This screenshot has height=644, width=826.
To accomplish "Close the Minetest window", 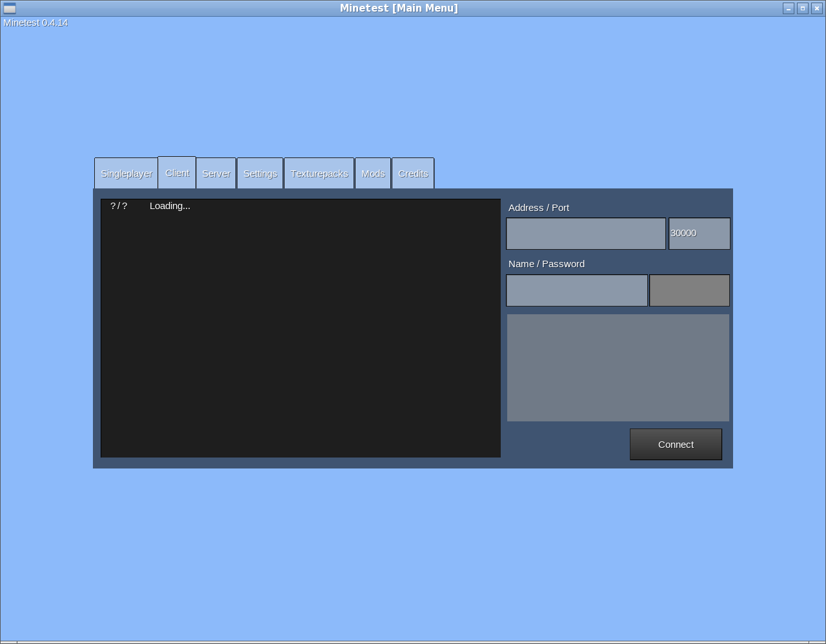I will click(x=817, y=8).
